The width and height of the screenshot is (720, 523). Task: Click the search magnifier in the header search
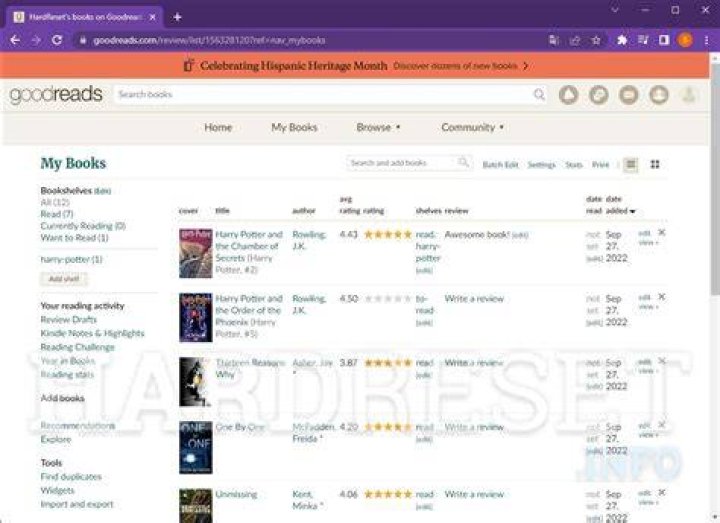click(539, 95)
